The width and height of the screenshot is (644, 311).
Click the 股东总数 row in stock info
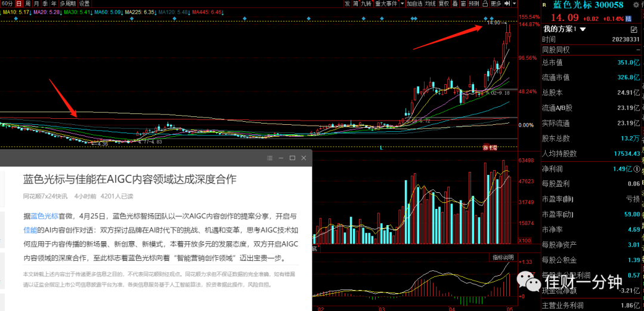[x=590, y=138]
